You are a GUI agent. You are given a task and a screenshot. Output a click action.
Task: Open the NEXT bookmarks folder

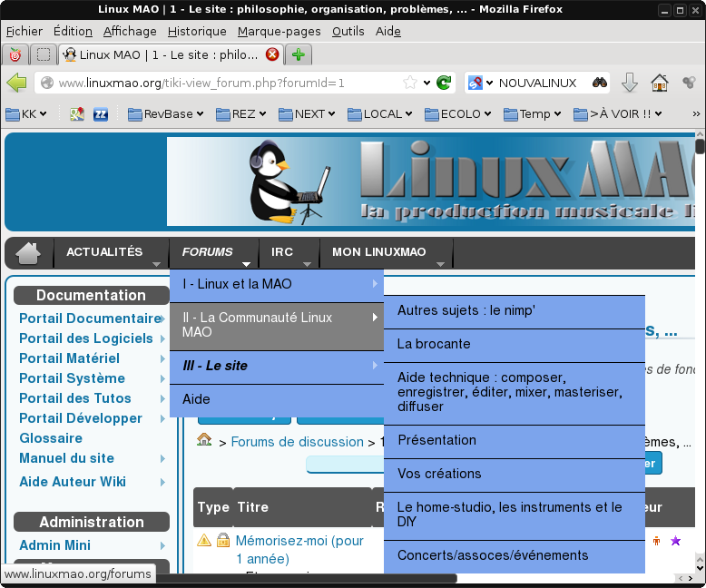click(307, 114)
